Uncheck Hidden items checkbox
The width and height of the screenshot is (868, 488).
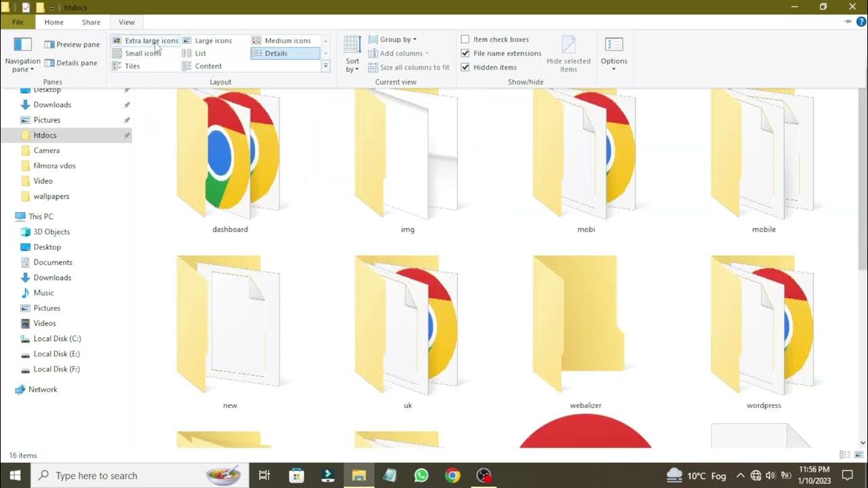[x=465, y=67]
